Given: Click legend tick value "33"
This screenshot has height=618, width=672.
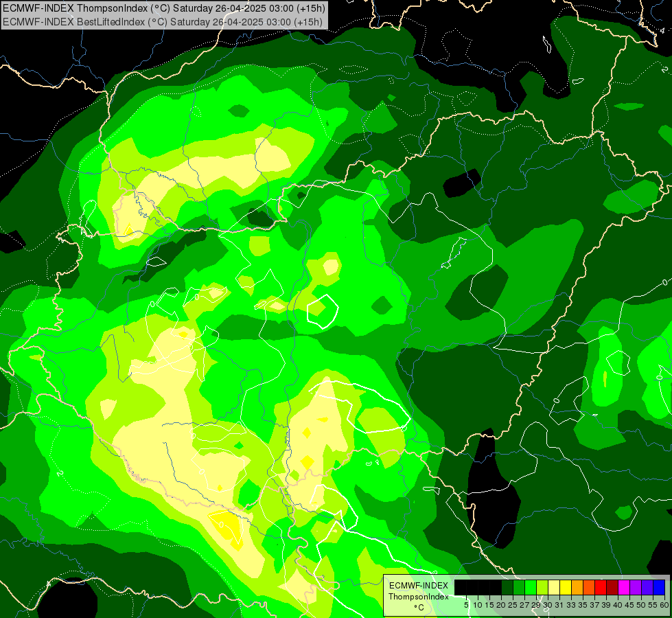Looking at the screenshot, I should (571, 605).
